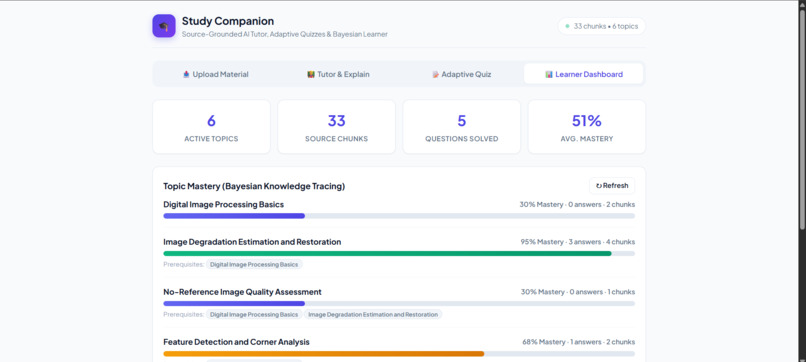The image size is (806, 362).
Task: Click the Source-Grounded AI Tutor subtitle text
Action: click(285, 34)
